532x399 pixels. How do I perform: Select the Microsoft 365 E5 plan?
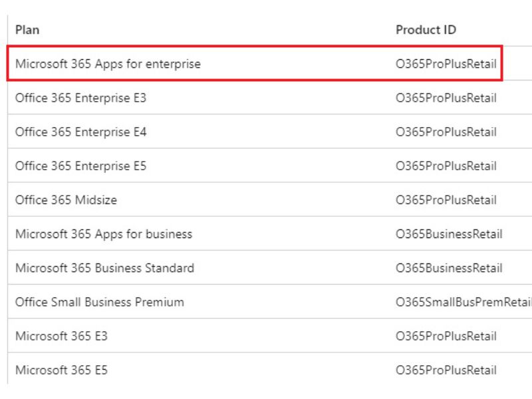click(61, 370)
